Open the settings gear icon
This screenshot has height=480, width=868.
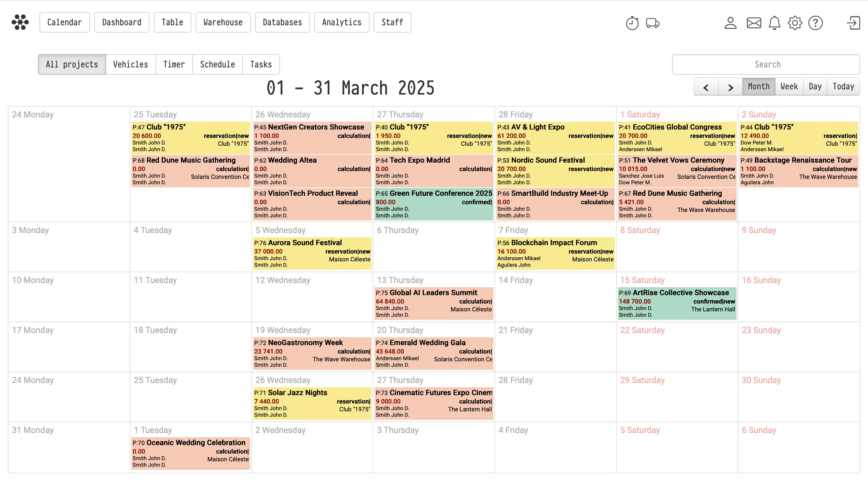[x=795, y=23]
